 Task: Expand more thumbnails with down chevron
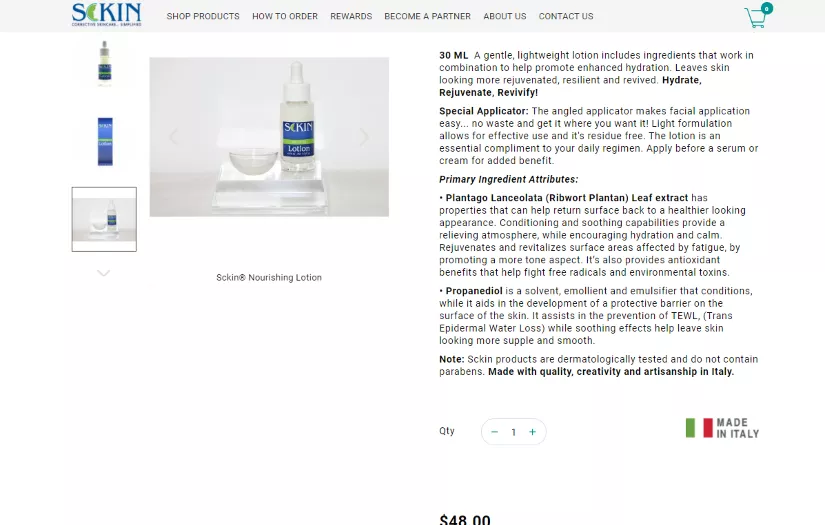(x=104, y=273)
